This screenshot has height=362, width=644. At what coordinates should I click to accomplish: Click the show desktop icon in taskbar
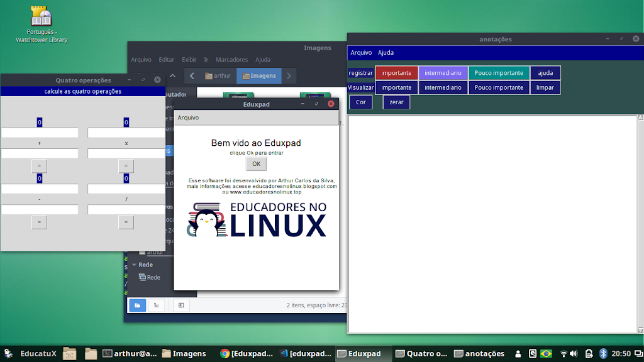click(x=69, y=353)
